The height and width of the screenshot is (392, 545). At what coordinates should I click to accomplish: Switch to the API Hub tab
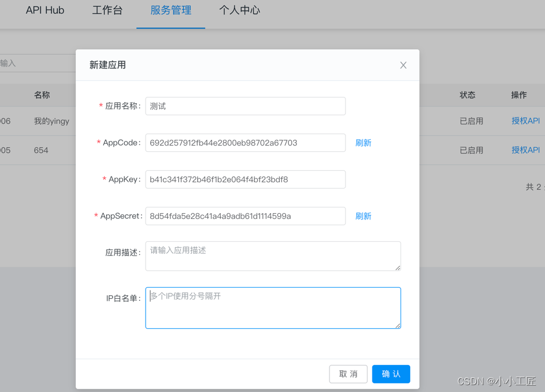point(45,10)
